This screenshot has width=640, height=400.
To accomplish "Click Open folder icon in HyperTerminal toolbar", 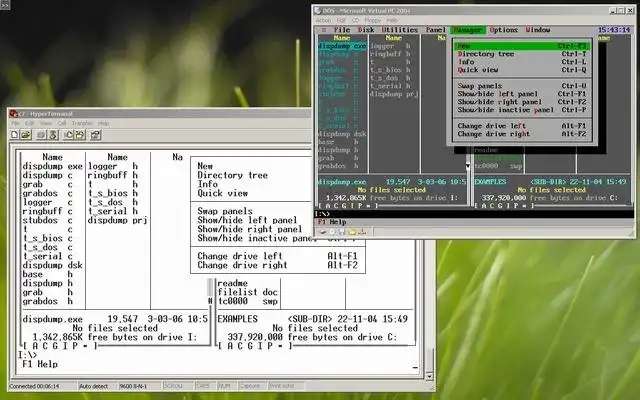I will point(26,135).
